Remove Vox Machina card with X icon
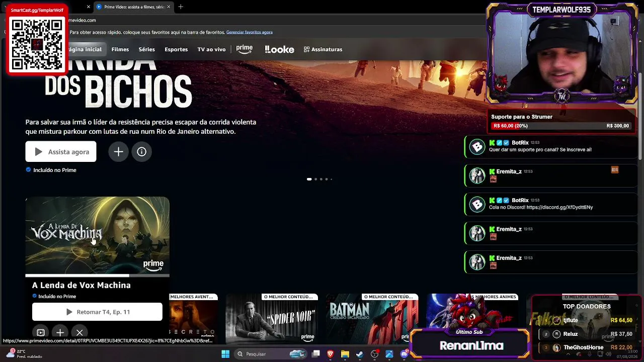This screenshot has width=644, height=362. pyautogui.click(x=79, y=332)
